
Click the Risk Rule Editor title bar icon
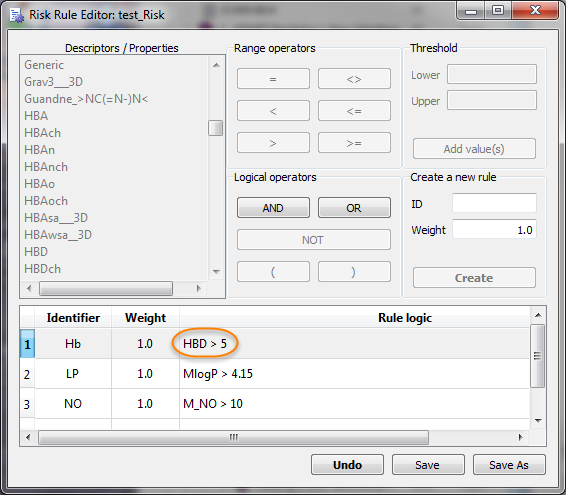(x=16, y=15)
